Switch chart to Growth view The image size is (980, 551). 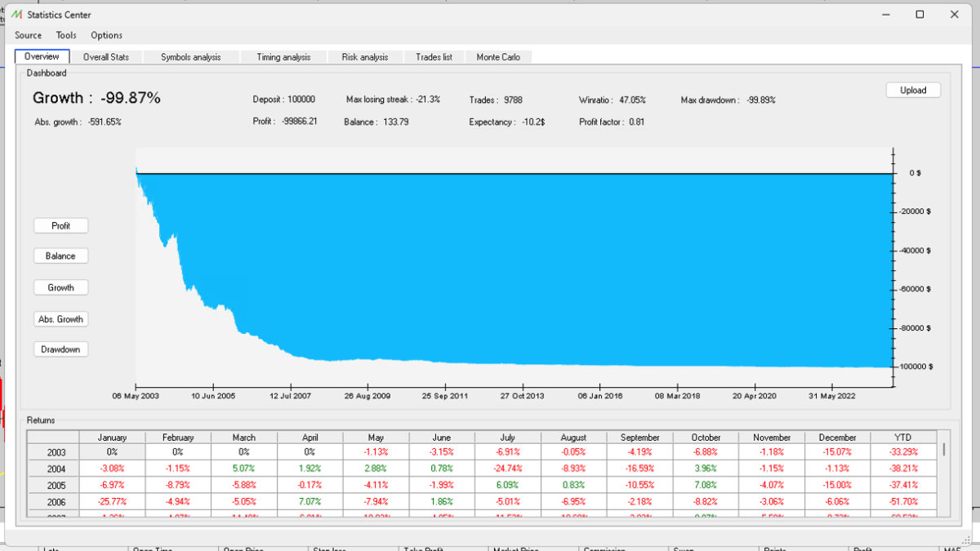[x=60, y=288]
